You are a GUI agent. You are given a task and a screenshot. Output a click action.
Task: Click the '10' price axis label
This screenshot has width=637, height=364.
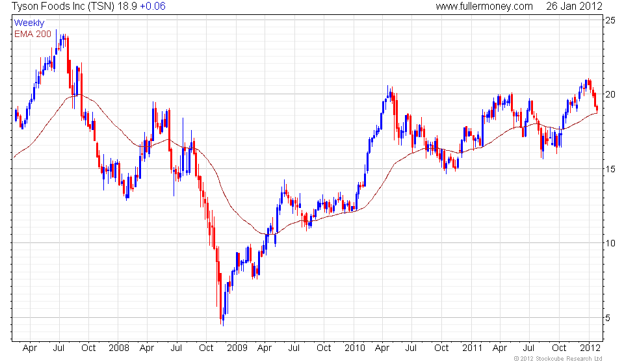pos(610,243)
